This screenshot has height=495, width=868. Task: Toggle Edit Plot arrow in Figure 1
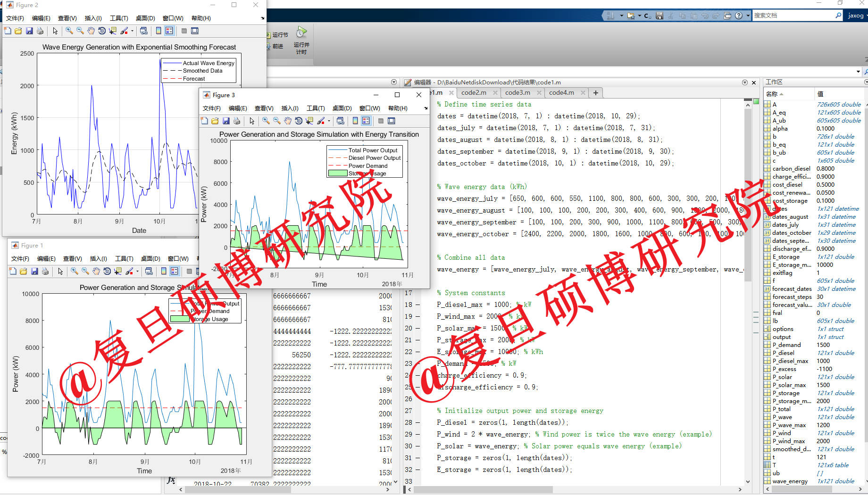coord(60,271)
